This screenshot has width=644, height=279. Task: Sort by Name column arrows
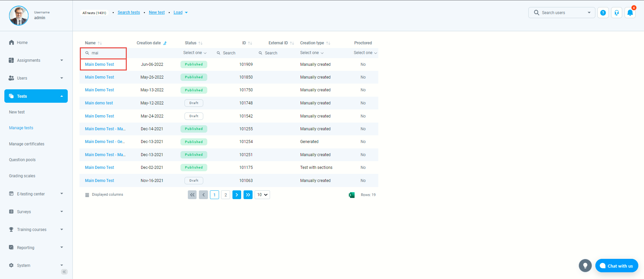(100, 43)
